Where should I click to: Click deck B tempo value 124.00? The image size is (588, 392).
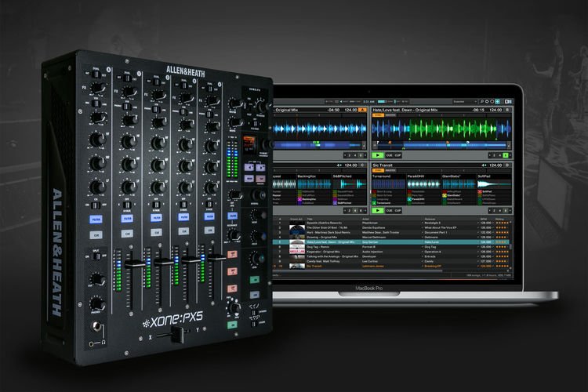[495, 110]
